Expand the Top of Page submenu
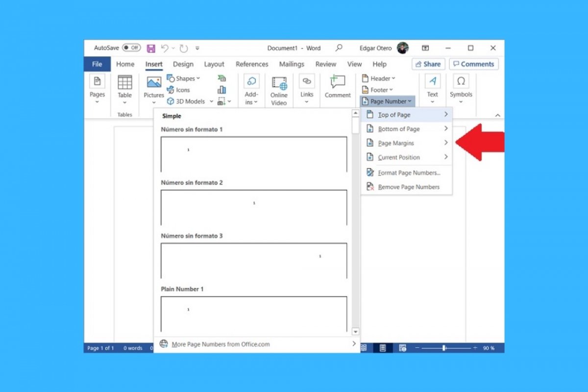 394,114
